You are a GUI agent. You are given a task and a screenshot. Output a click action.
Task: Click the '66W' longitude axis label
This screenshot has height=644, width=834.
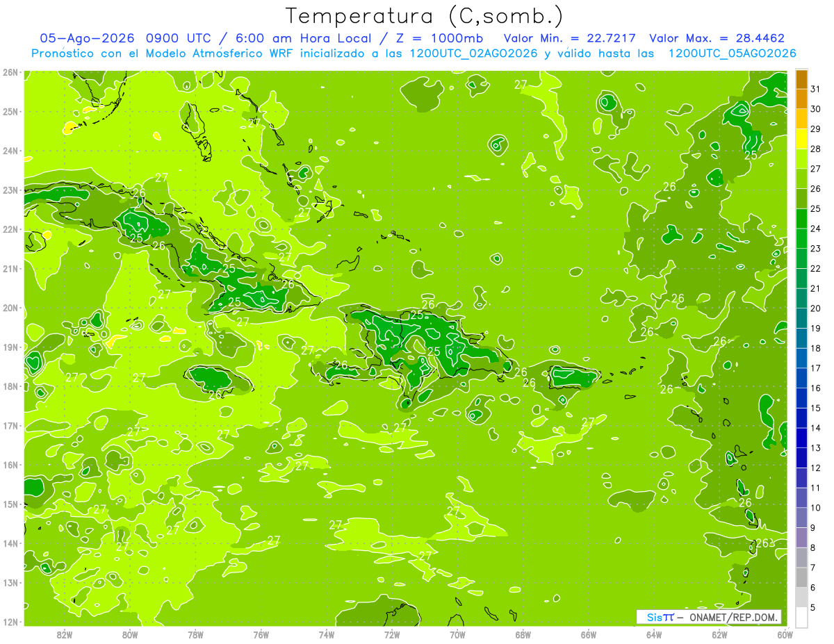[x=589, y=634]
